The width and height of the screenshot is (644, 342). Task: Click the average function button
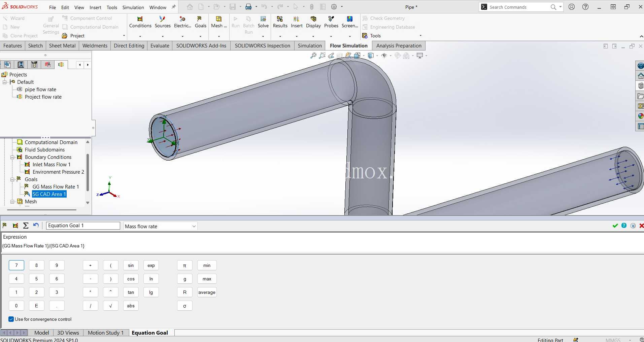(207, 292)
